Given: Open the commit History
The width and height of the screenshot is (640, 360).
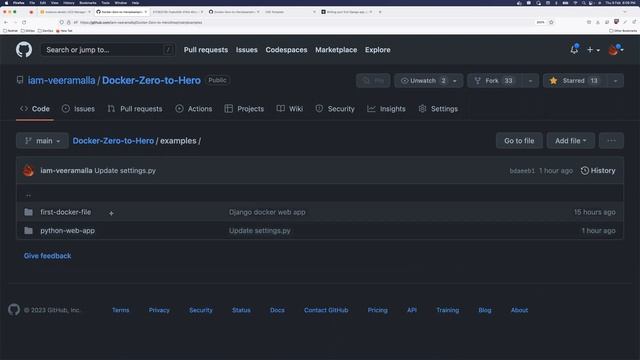Looking at the screenshot, I should pos(598,171).
